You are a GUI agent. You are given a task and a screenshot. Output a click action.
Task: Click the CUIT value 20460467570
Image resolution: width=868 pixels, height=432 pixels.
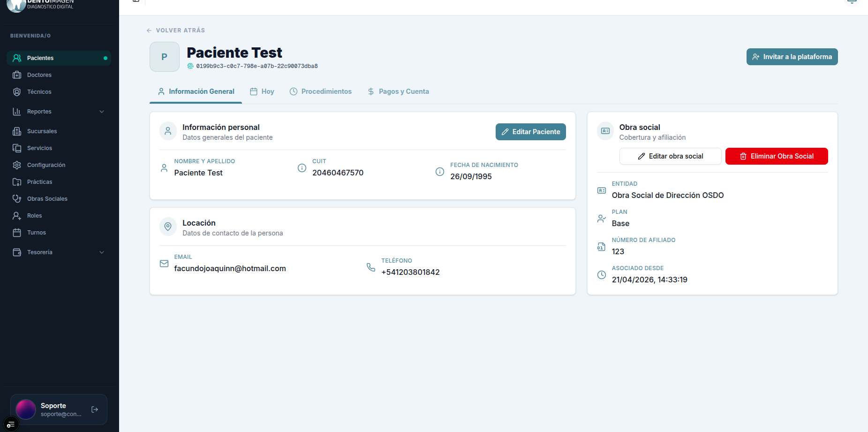point(338,173)
